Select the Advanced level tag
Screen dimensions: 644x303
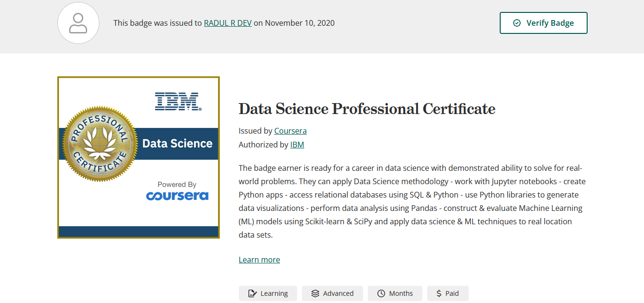click(x=333, y=293)
